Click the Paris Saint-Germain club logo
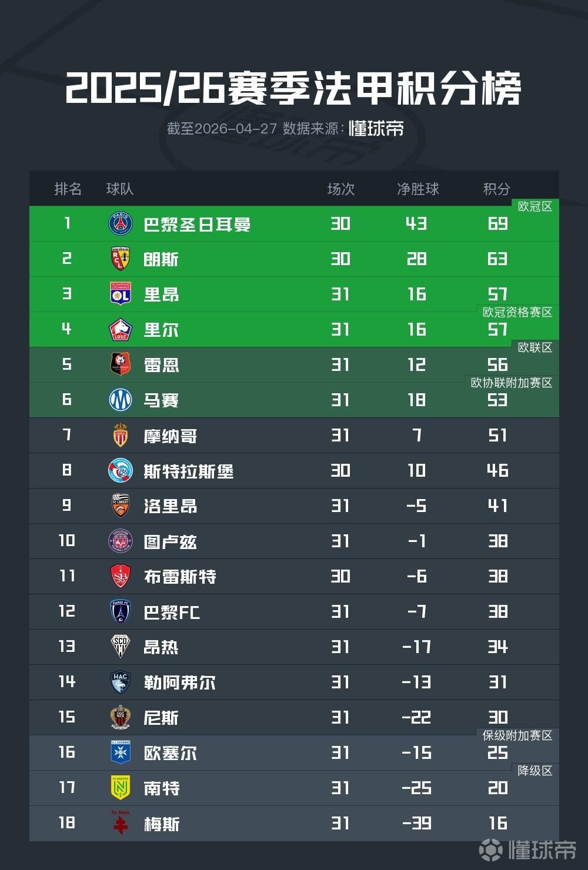The image size is (588, 870). [x=121, y=223]
